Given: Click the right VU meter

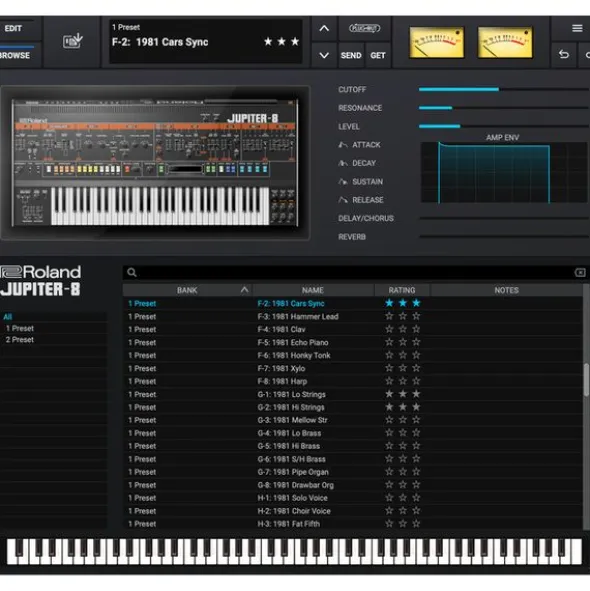Looking at the screenshot, I should (505, 42).
